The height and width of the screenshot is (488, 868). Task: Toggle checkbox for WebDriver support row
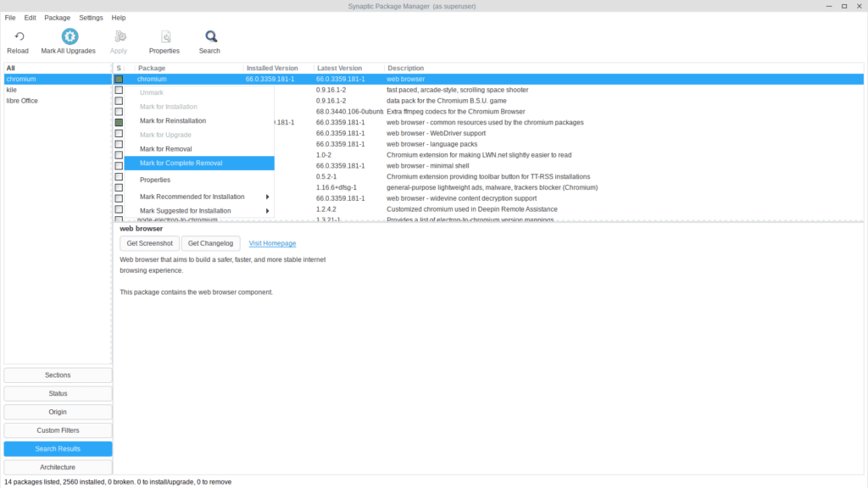[x=119, y=133]
